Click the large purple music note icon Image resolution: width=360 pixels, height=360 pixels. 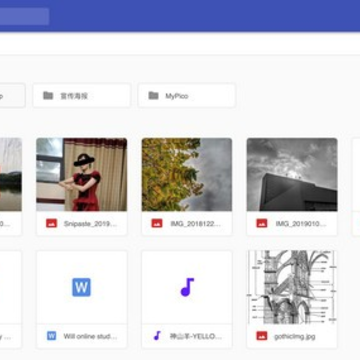coord(187,287)
